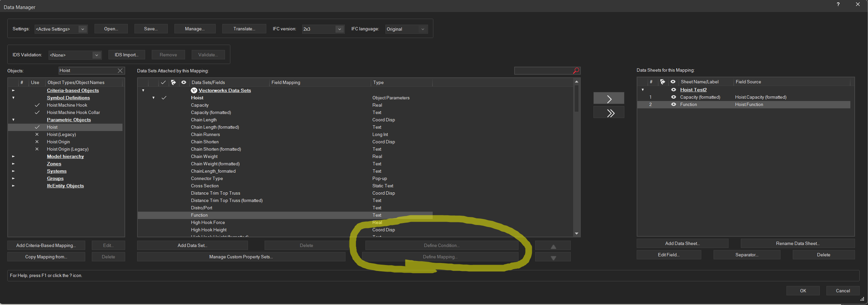Select the Chain Length field row

[204, 120]
